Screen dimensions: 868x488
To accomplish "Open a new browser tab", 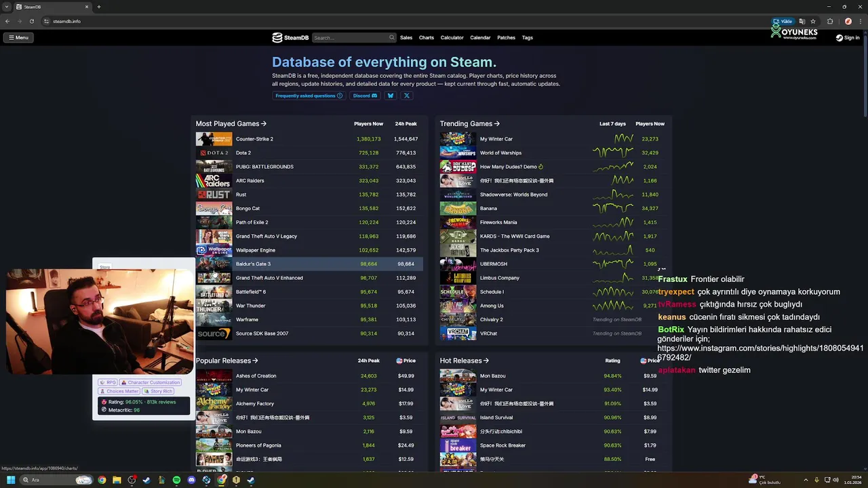I will tap(99, 7).
